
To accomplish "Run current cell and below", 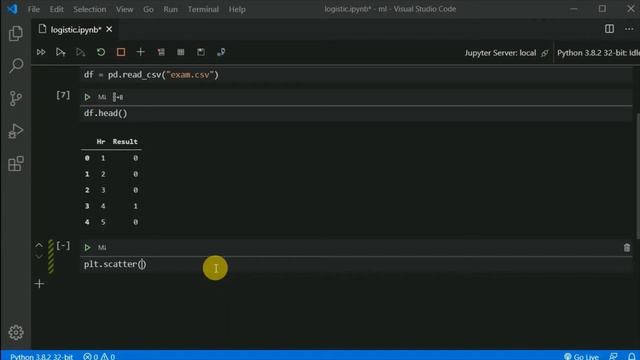I will (x=80, y=52).
